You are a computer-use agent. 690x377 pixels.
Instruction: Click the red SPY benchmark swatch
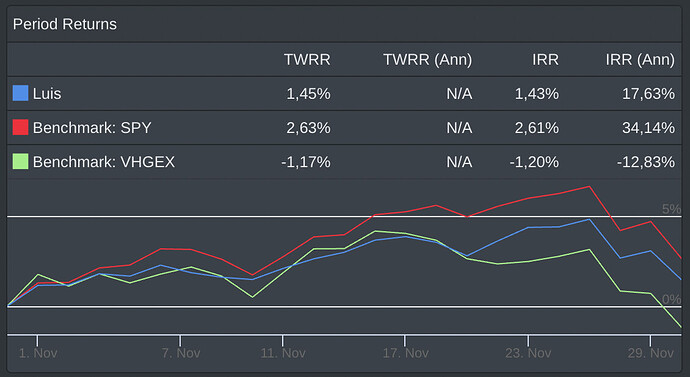(20, 127)
